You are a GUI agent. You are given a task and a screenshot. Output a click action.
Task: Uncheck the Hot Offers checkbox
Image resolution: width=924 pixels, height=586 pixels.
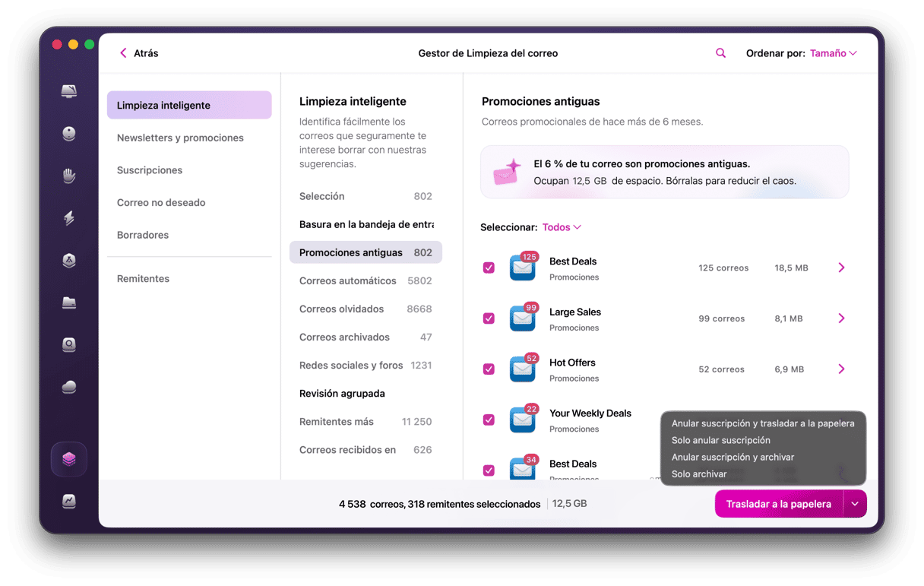[489, 369]
